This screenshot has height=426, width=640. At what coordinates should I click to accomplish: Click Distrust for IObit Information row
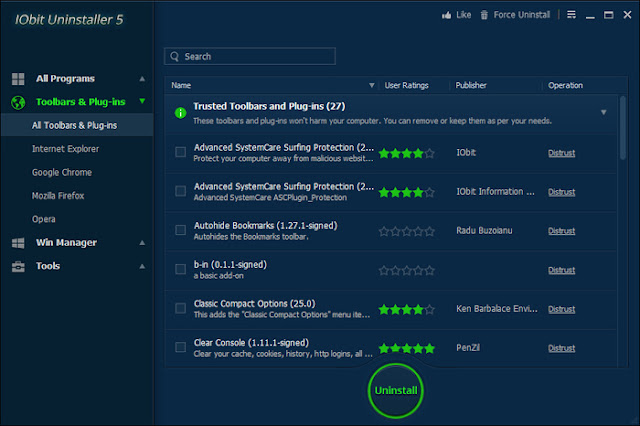pos(562,192)
